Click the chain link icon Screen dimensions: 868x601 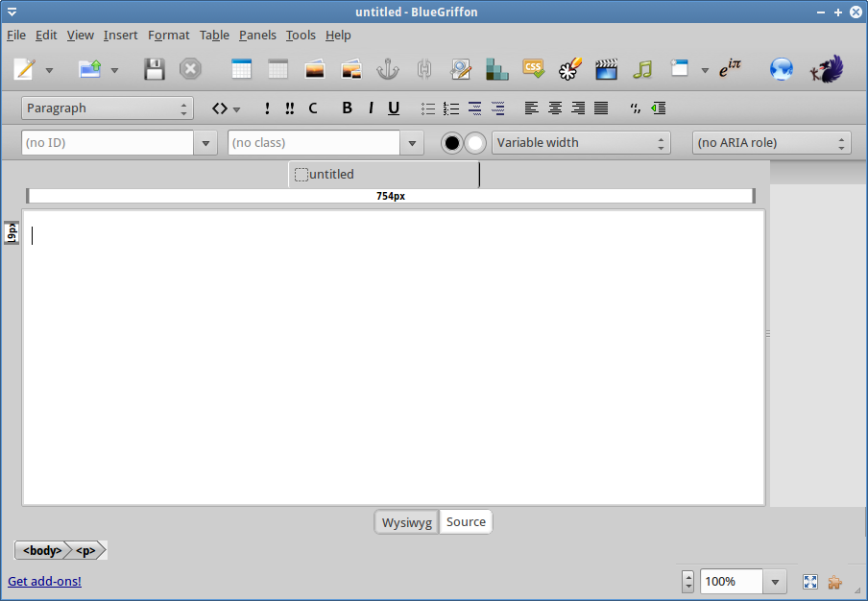tap(424, 70)
